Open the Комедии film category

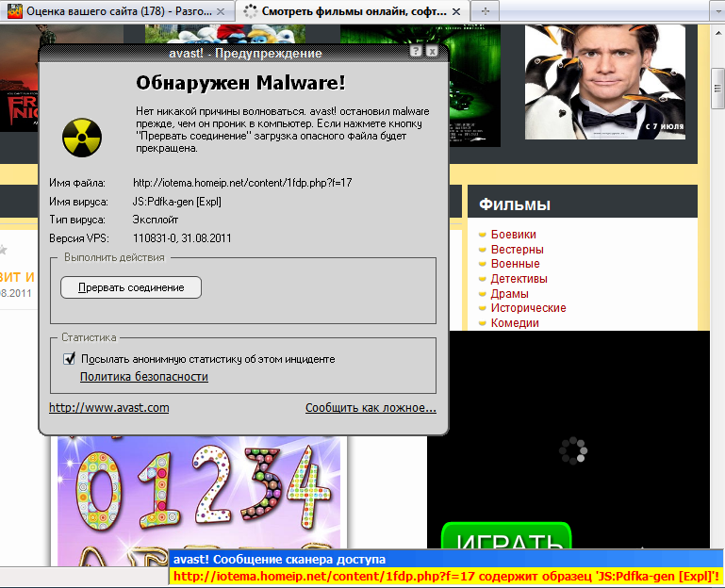pos(515,323)
